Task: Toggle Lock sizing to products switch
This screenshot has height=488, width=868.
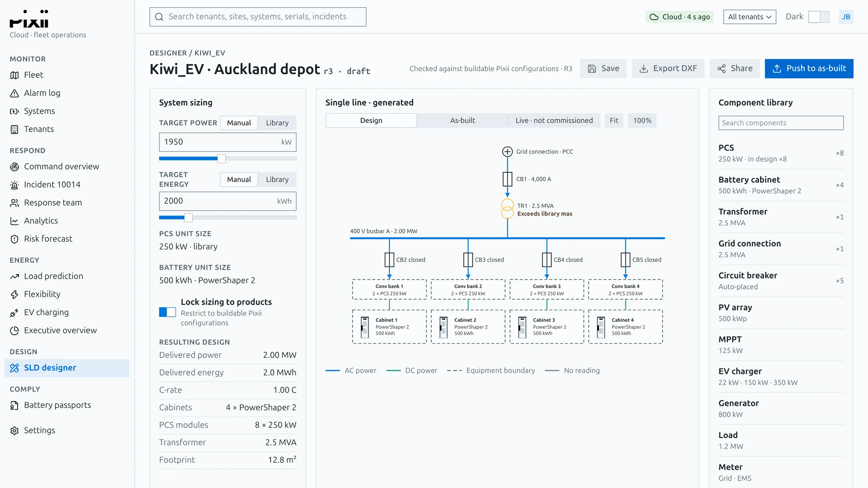Action: 167,312
